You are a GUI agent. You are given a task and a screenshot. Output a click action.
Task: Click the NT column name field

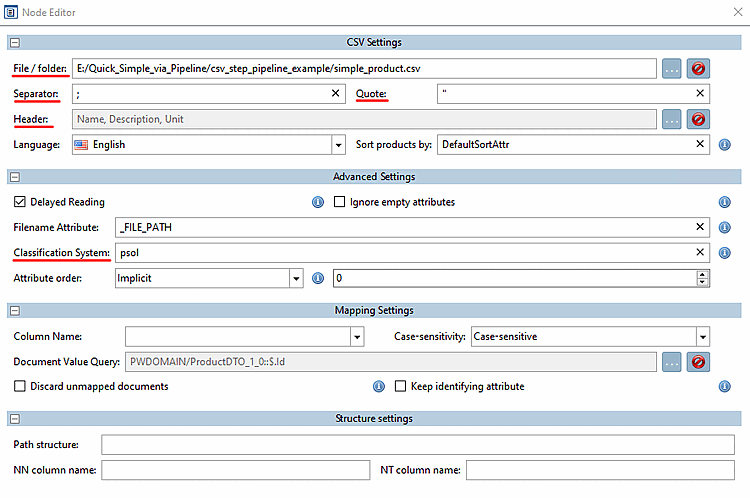600,470
